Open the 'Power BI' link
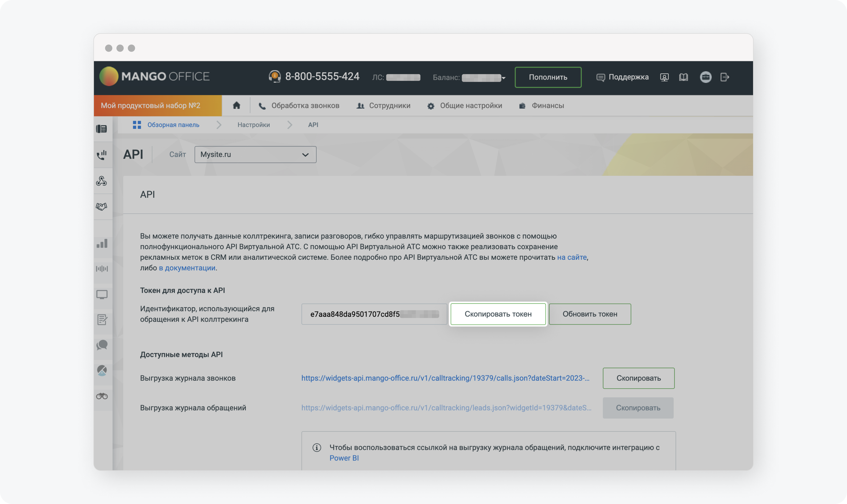 [x=344, y=458]
